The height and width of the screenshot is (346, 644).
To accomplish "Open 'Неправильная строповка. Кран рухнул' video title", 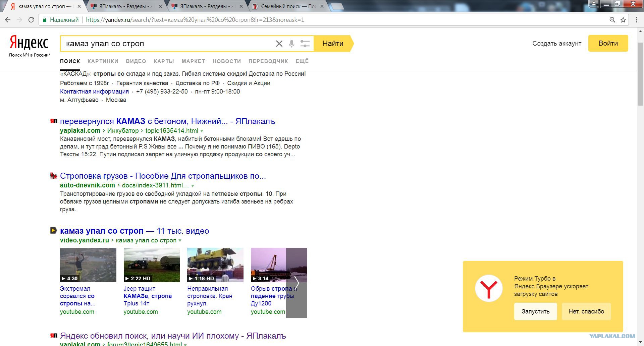I will click(x=210, y=296).
